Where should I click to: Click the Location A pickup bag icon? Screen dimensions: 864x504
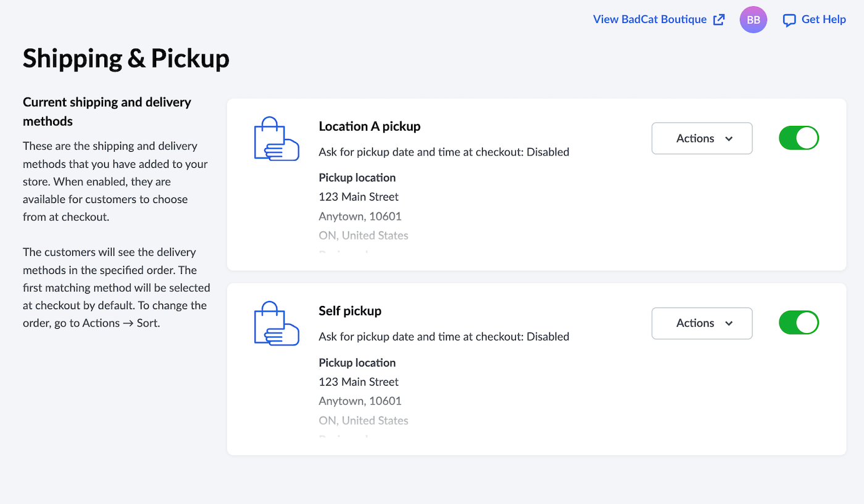tap(276, 139)
